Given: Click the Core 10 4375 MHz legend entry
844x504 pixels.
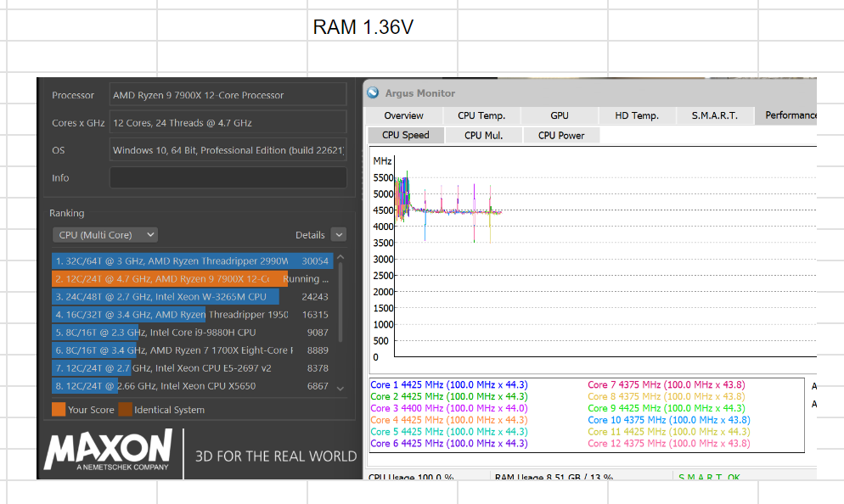Looking at the screenshot, I should (x=668, y=420).
